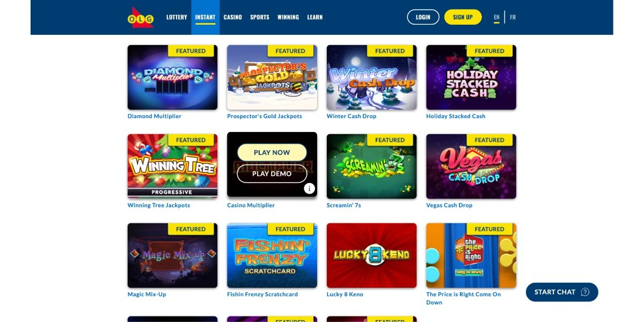Click the chat help question mark icon
Screen dimensions: 644x322
[585, 292]
